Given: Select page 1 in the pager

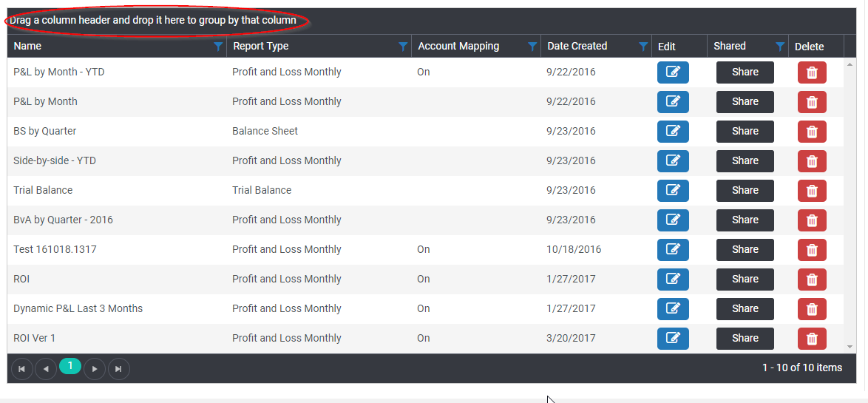Looking at the screenshot, I should pyautogui.click(x=70, y=366).
